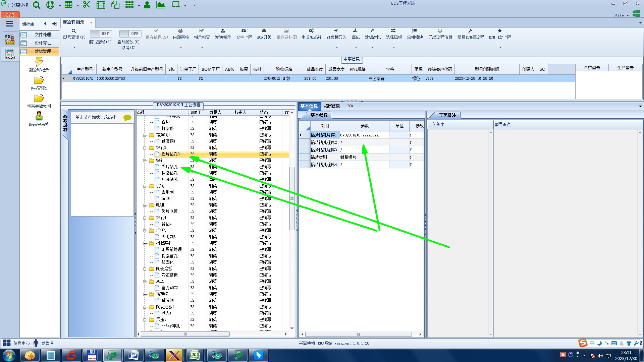The image size is (644, 362).
Task: Click the 数据对比 compare icon
Action: pos(372,31)
